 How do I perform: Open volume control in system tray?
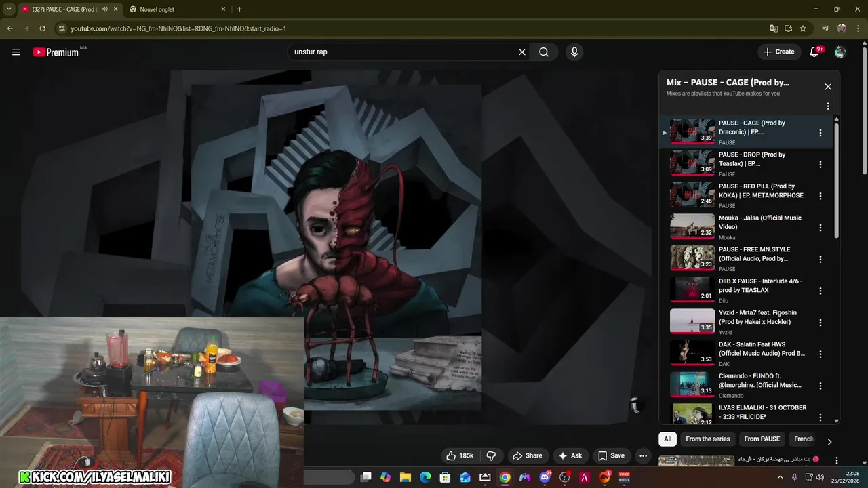coord(820,477)
